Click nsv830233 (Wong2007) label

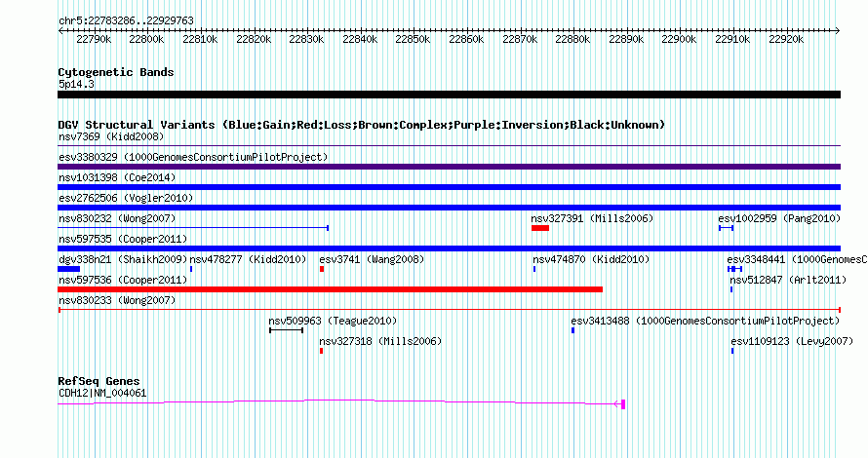point(117,300)
